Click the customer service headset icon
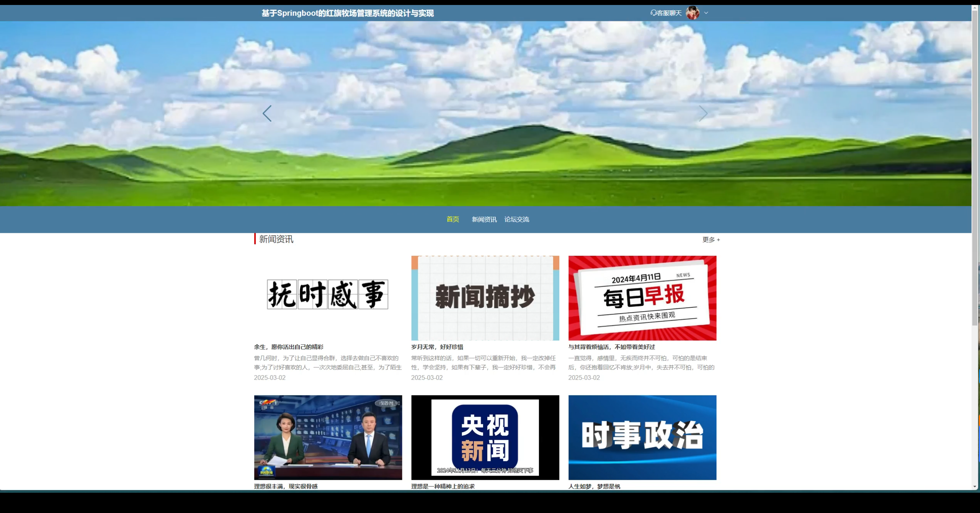Image resolution: width=980 pixels, height=513 pixels. point(653,13)
